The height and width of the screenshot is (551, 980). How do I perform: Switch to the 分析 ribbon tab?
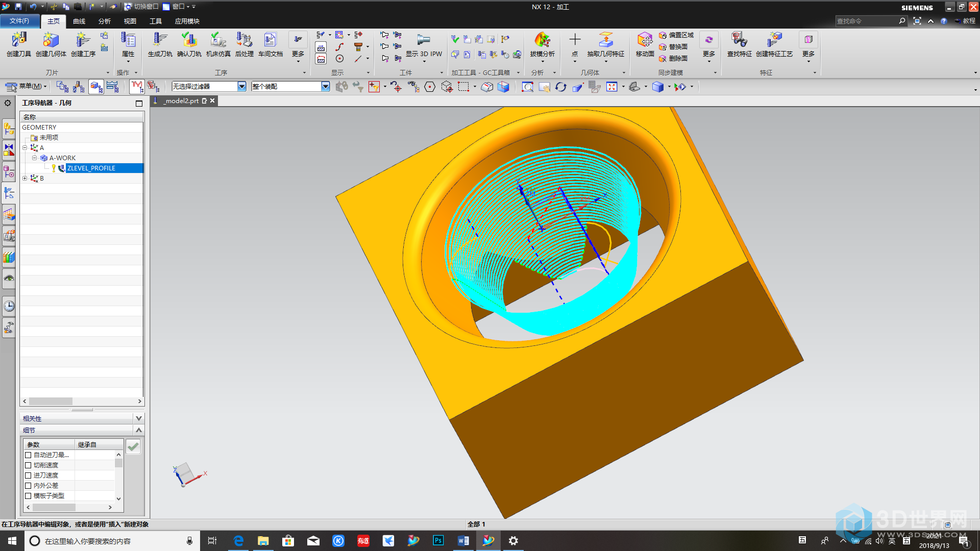coord(105,21)
